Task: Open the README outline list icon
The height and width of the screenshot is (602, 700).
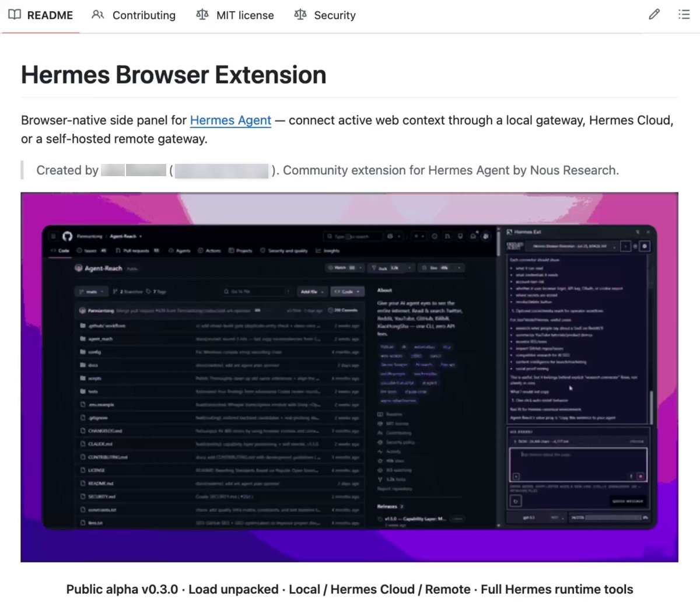Action: pos(684,15)
